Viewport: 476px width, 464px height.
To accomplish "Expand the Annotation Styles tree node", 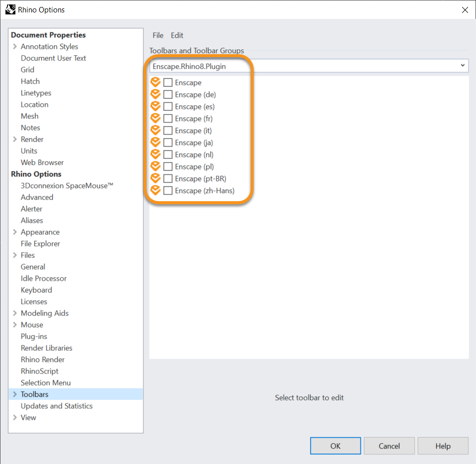I will 15,47.
